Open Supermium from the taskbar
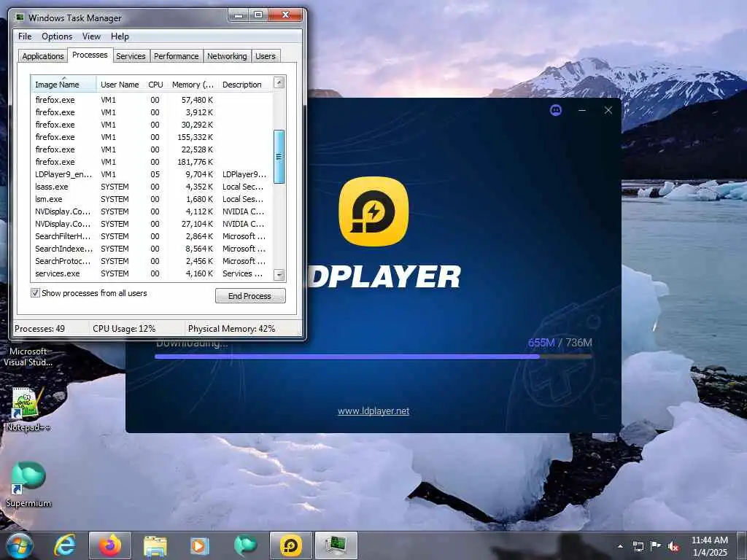 (245, 545)
